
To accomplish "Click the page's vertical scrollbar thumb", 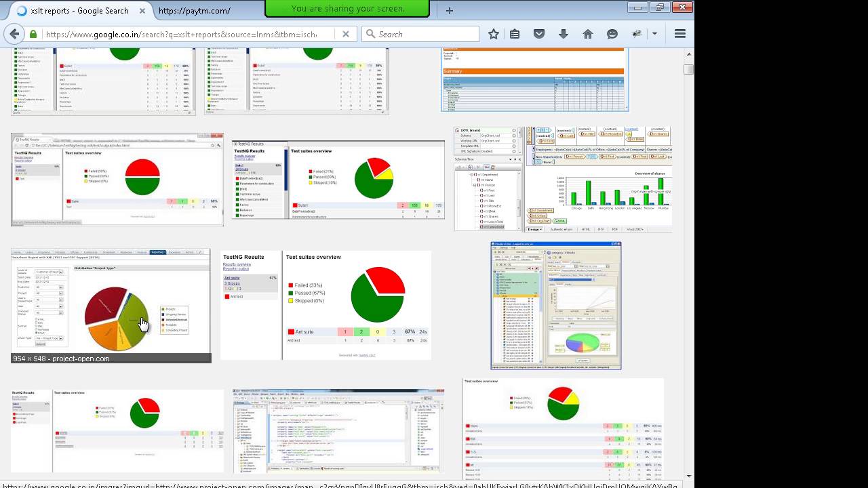I will pyautogui.click(x=689, y=69).
